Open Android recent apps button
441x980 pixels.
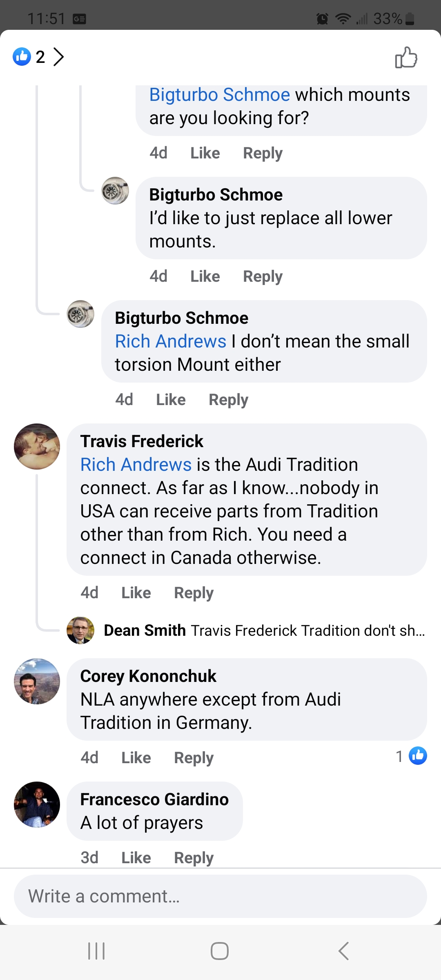tap(97, 951)
